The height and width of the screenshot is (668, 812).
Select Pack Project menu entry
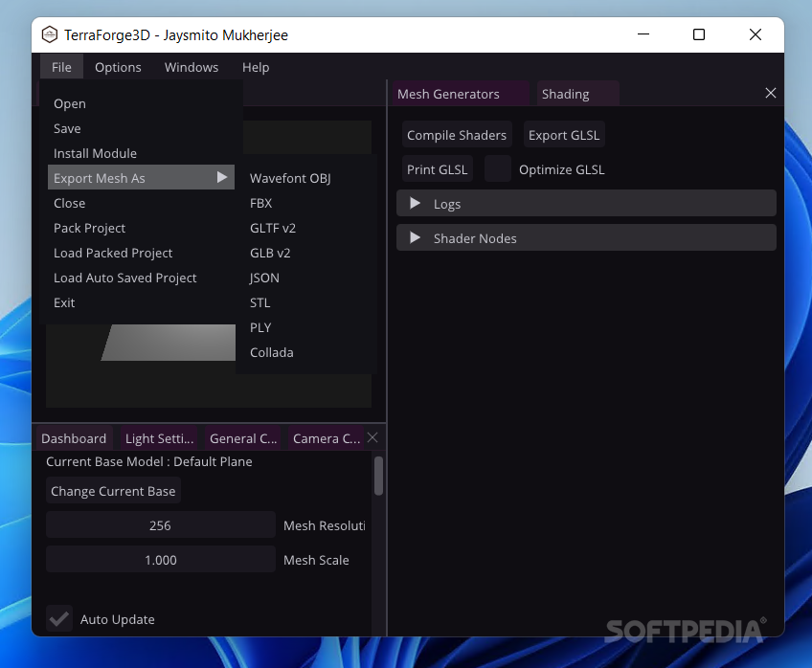tap(141, 228)
